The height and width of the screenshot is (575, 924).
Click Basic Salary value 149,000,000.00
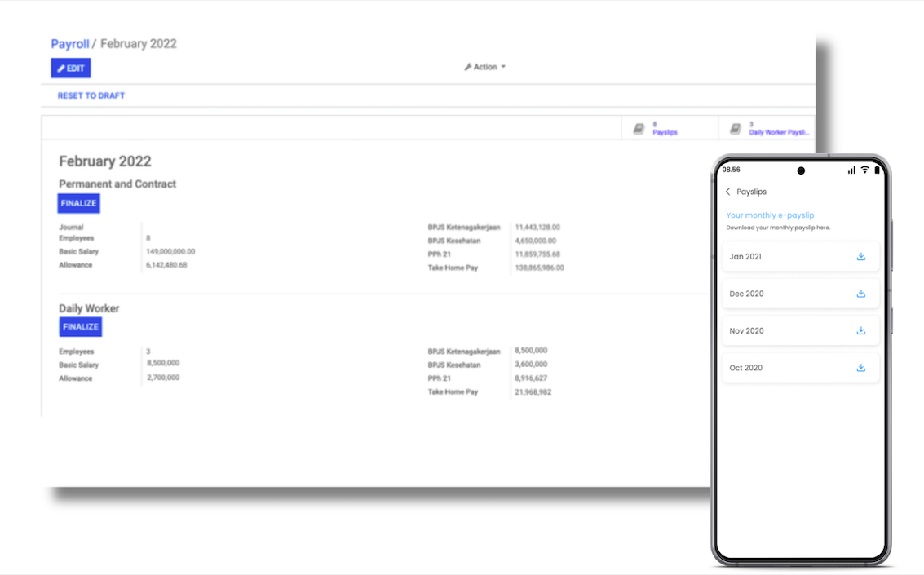click(170, 251)
